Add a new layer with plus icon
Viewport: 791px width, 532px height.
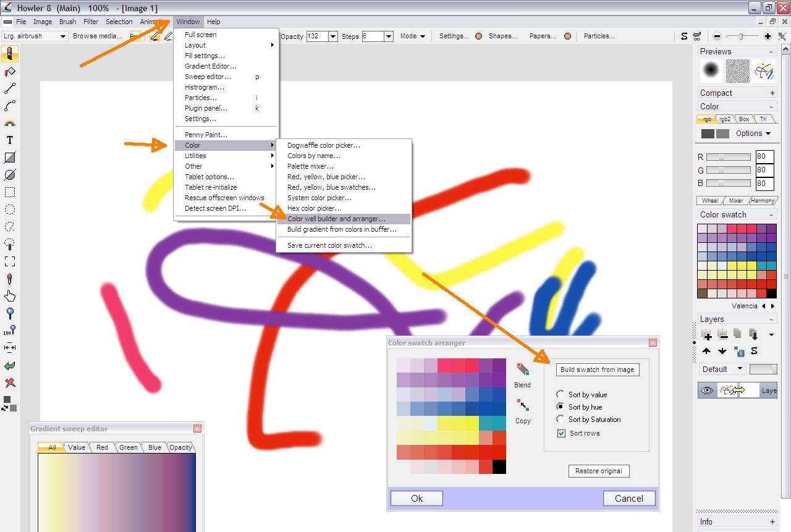click(707, 334)
